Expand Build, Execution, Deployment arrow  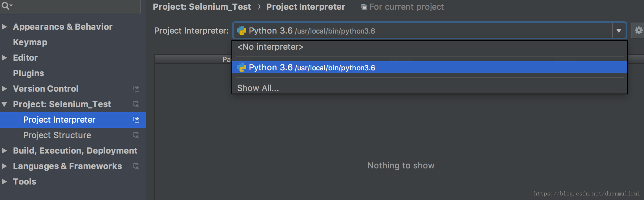tap(5, 151)
